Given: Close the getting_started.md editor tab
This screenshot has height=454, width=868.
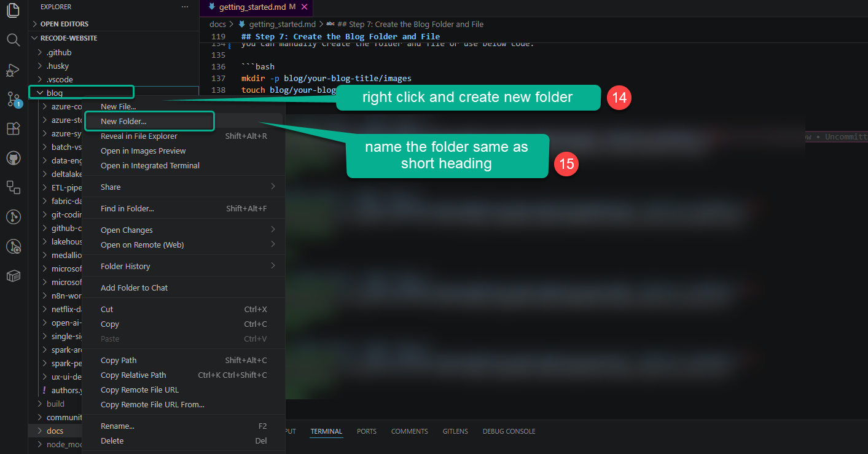Looking at the screenshot, I should pos(304,7).
